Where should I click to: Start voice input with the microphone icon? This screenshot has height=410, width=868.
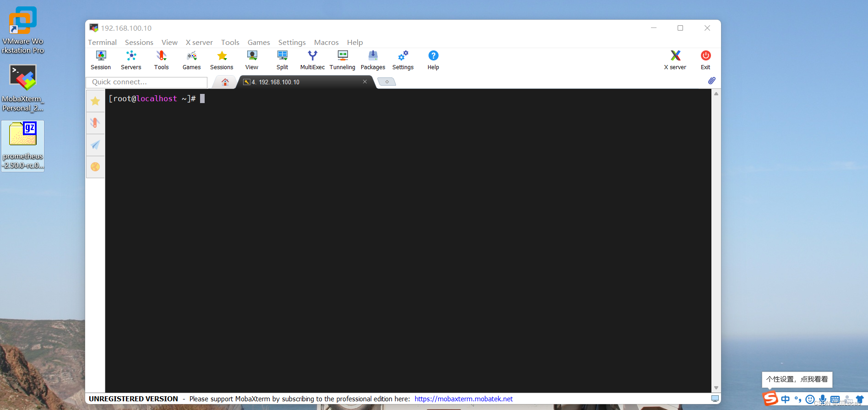(823, 399)
